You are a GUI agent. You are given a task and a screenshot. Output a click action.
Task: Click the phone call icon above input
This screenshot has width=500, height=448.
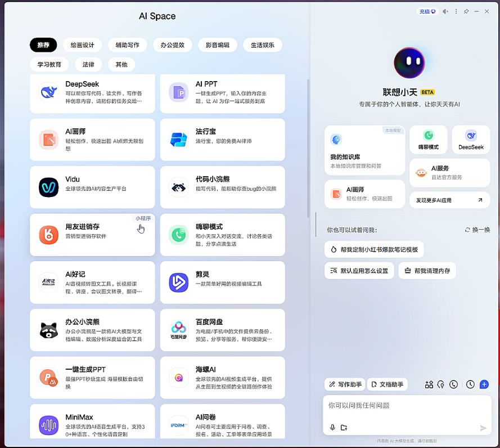(x=453, y=384)
